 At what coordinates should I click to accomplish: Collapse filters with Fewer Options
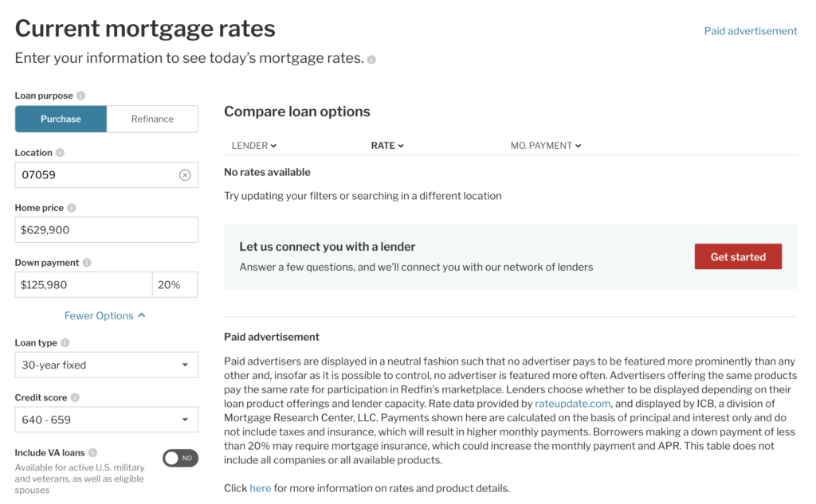pos(104,316)
